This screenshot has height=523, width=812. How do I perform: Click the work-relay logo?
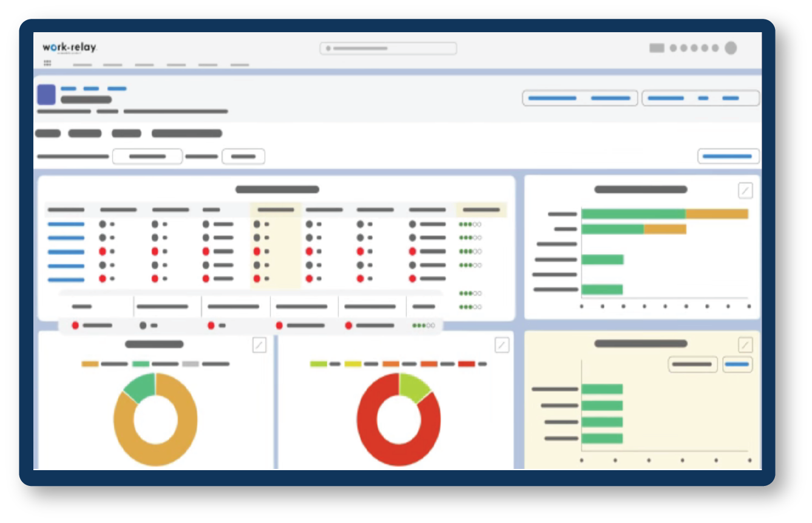pyautogui.click(x=69, y=47)
